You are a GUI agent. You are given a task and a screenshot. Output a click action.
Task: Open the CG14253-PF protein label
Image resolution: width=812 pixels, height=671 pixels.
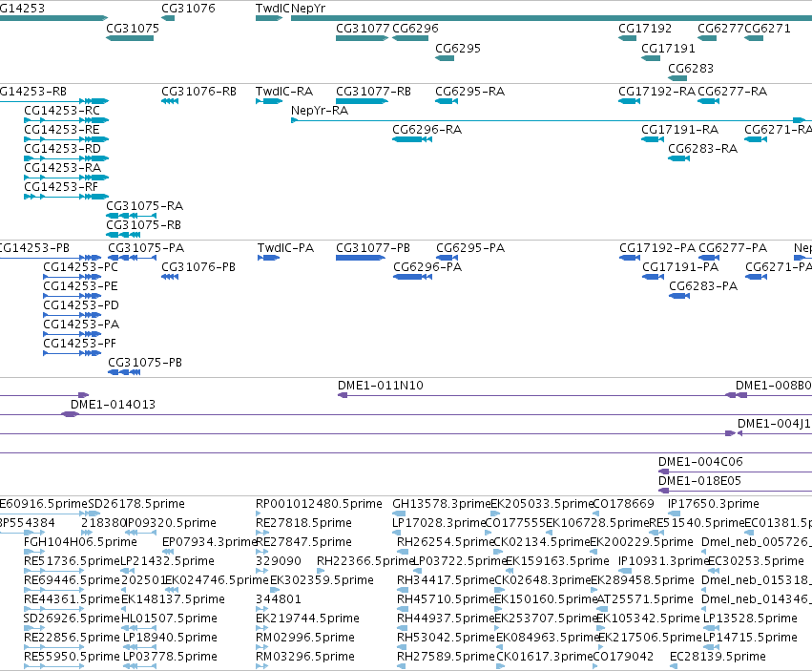[80, 344]
